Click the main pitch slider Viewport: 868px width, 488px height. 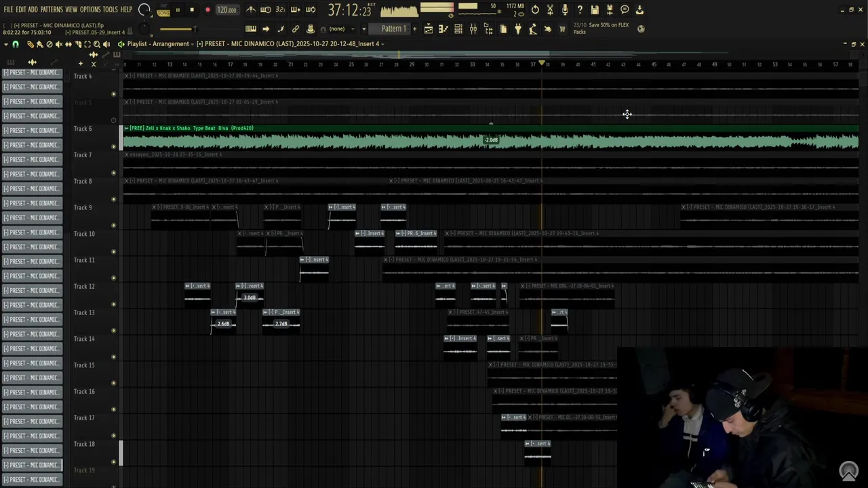[x=177, y=29]
